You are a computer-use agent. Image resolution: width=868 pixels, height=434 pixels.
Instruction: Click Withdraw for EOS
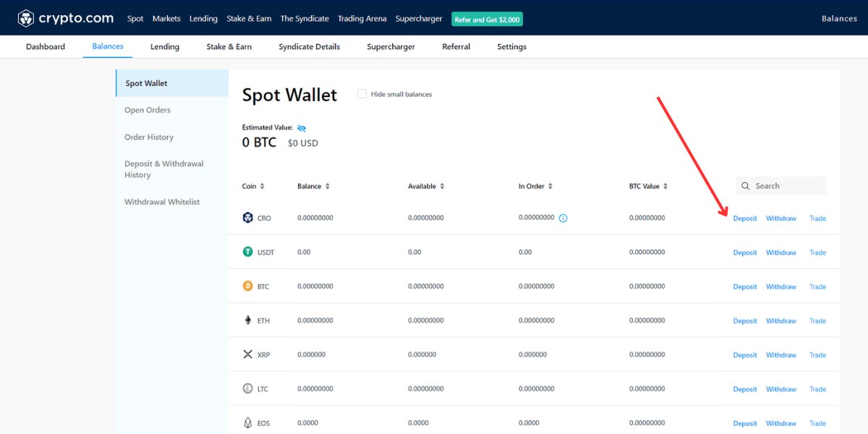point(781,423)
